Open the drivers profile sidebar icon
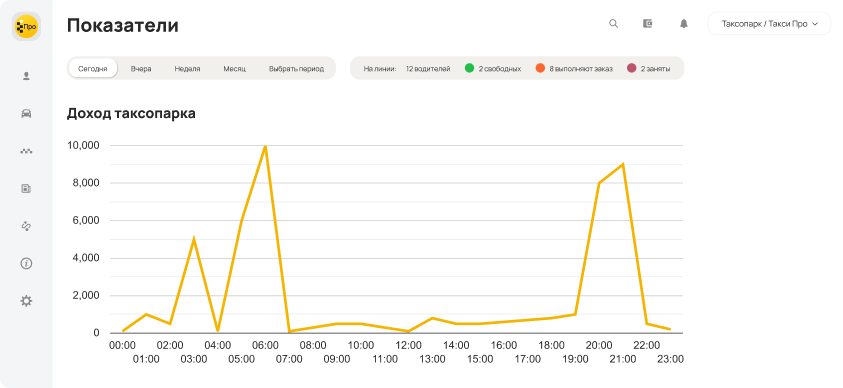The image size is (843, 388). coord(26,76)
